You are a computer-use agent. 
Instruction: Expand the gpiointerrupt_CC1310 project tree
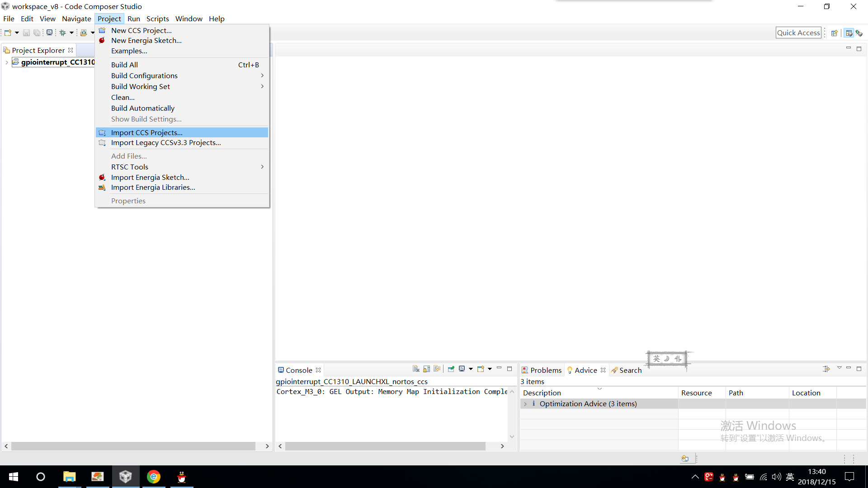pyautogui.click(x=6, y=62)
